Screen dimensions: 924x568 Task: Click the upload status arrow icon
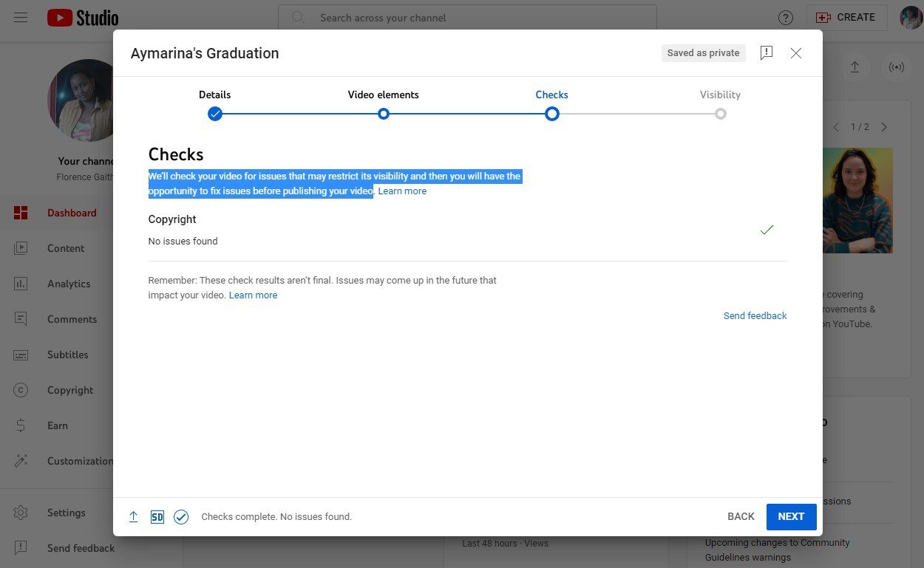coord(133,517)
